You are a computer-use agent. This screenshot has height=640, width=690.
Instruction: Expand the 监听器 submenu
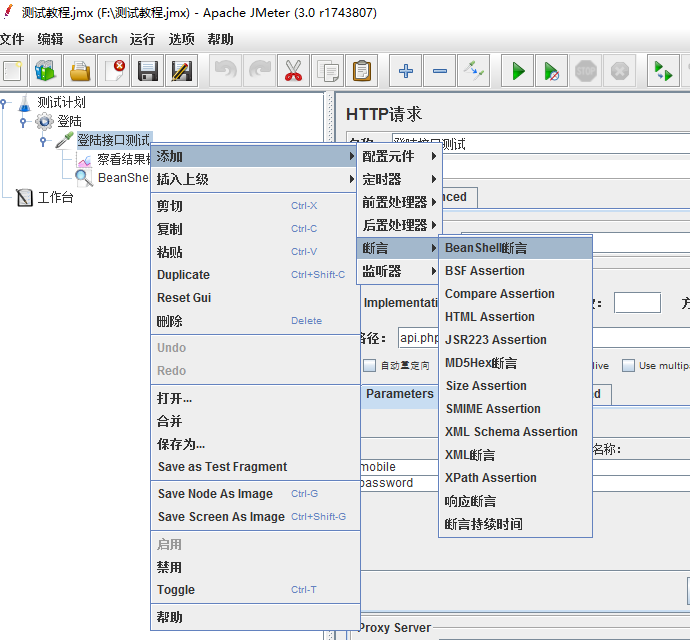pos(399,271)
